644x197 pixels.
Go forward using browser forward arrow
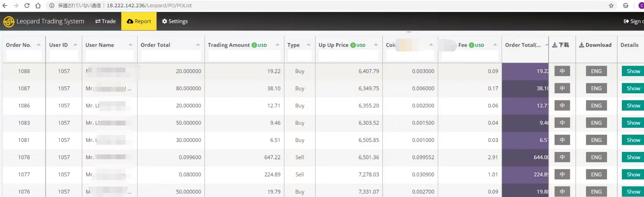pos(16,6)
